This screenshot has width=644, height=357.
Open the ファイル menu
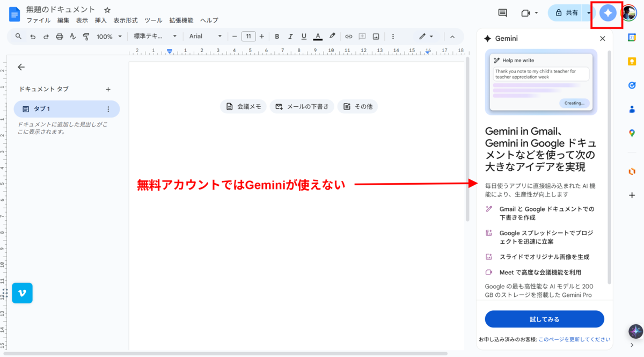38,20
